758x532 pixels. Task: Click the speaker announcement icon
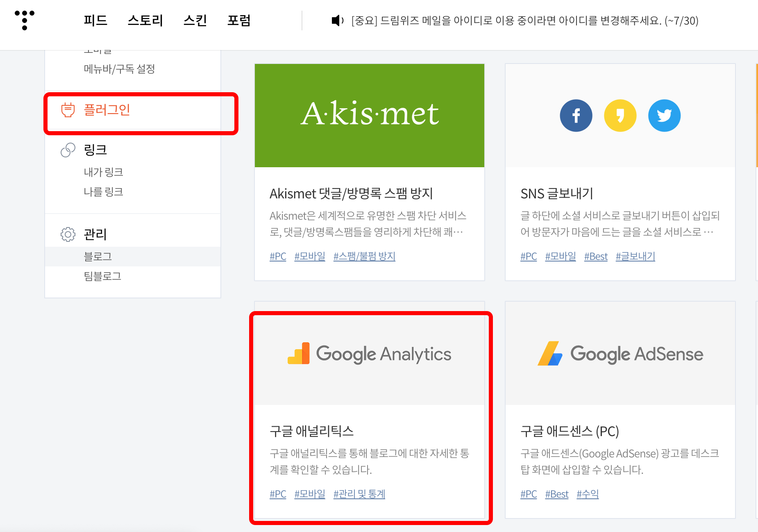(x=338, y=20)
